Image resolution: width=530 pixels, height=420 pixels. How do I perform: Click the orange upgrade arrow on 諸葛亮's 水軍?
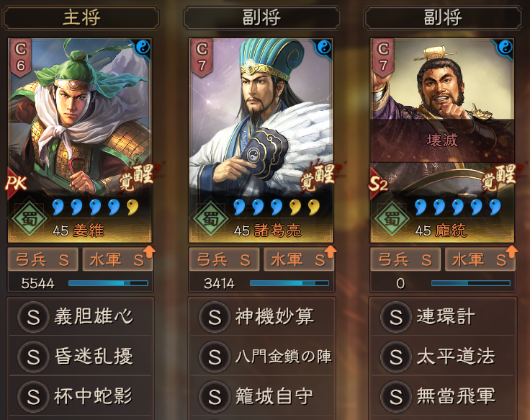pyautogui.click(x=331, y=252)
